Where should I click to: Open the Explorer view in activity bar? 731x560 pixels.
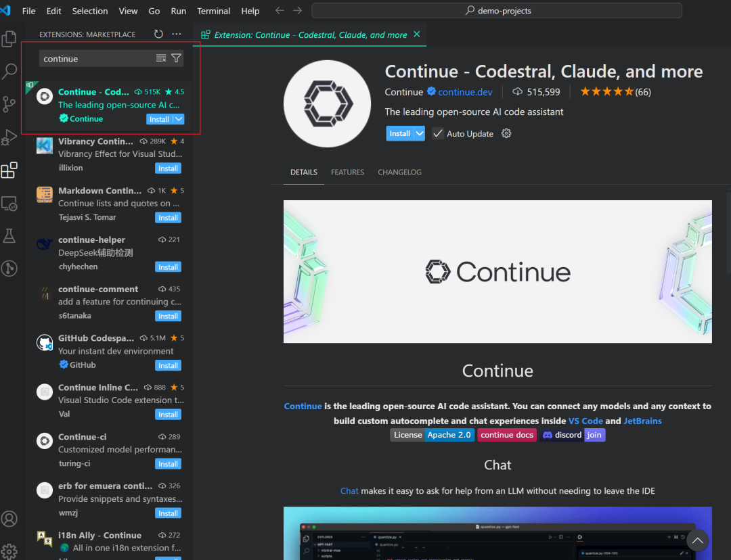(9, 39)
